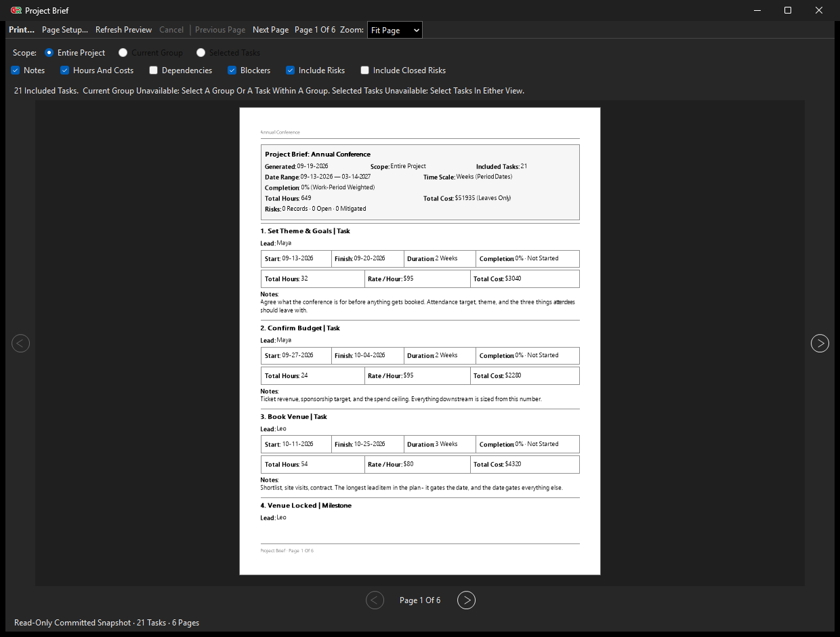This screenshot has width=840, height=637.
Task: Click Next Page in toolbar
Action: pyautogui.click(x=270, y=30)
